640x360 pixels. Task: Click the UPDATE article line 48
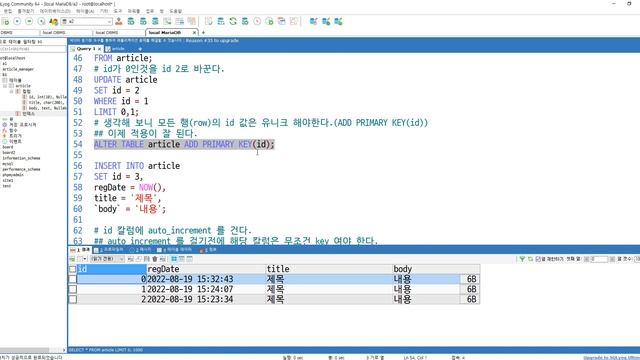(126, 80)
